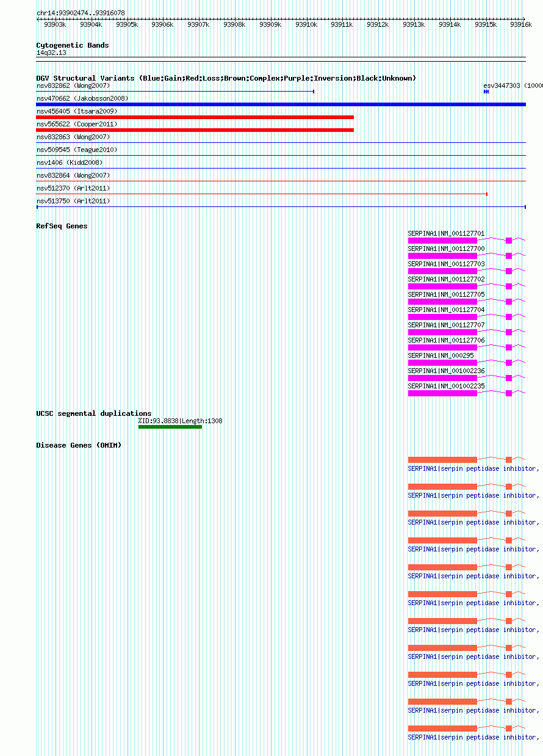The height and width of the screenshot is (756, 543).
Task: Click the nsv470662 Jakobsson2008 blue gain bar
Action: tap(281, 104)
